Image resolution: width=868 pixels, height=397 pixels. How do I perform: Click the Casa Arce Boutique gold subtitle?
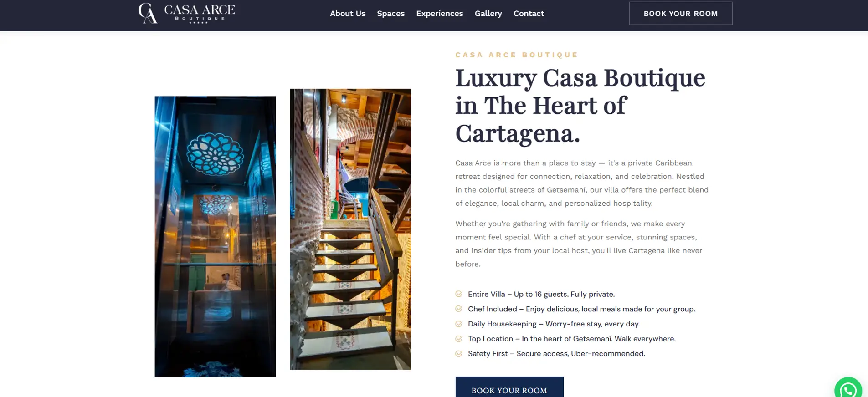(517, 55)
